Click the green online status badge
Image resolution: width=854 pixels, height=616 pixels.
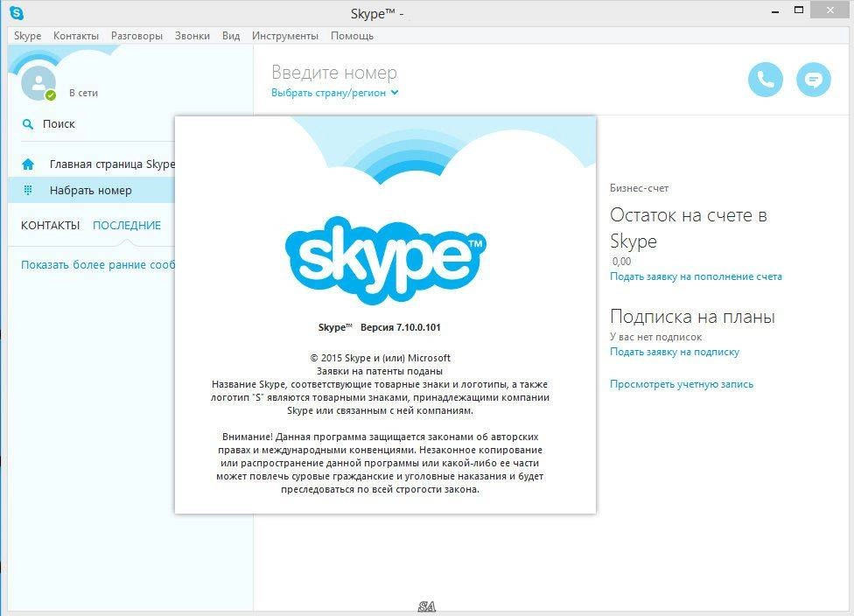click(51, 95)
